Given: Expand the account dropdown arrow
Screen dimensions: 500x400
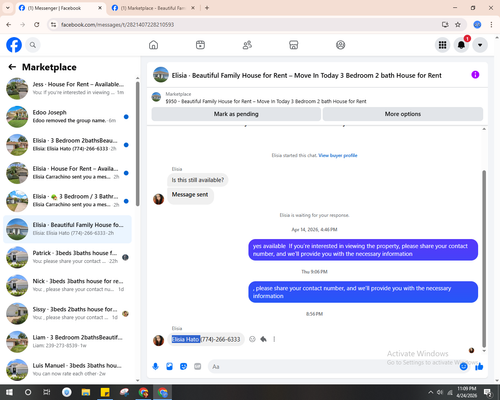Looking at the screenshot, I should 480,45.
